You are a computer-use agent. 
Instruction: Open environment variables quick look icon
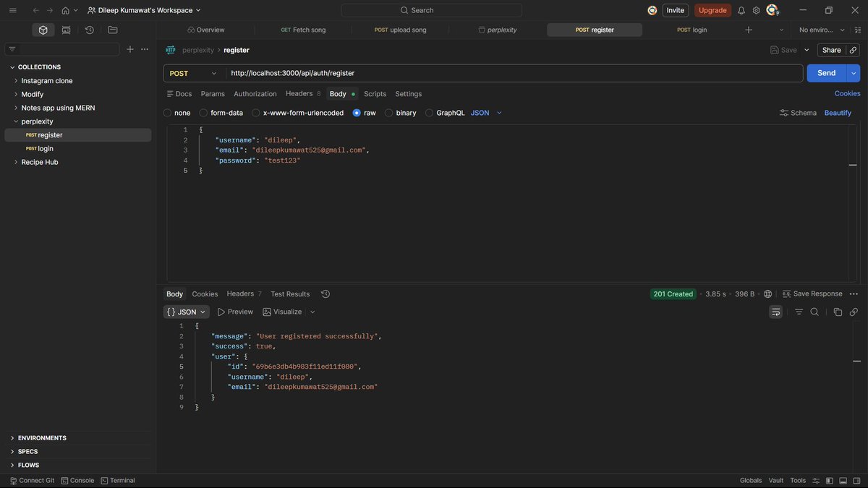(x=859, y=30)
